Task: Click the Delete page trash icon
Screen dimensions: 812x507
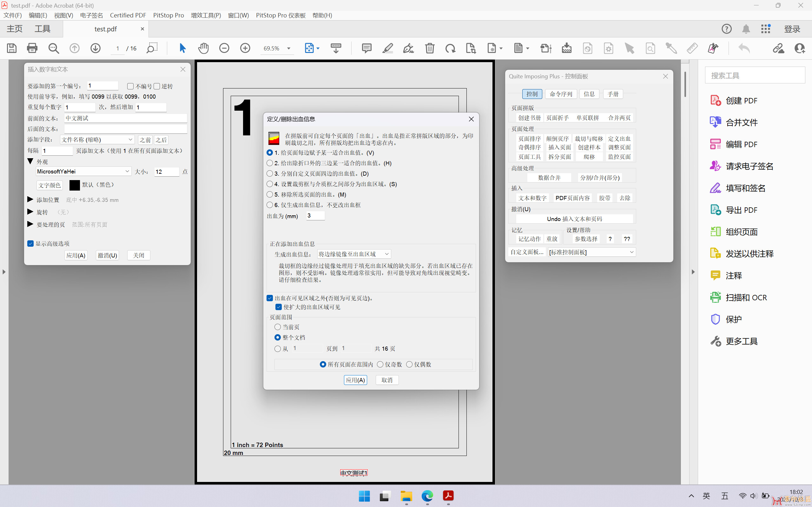Action: 430,48
